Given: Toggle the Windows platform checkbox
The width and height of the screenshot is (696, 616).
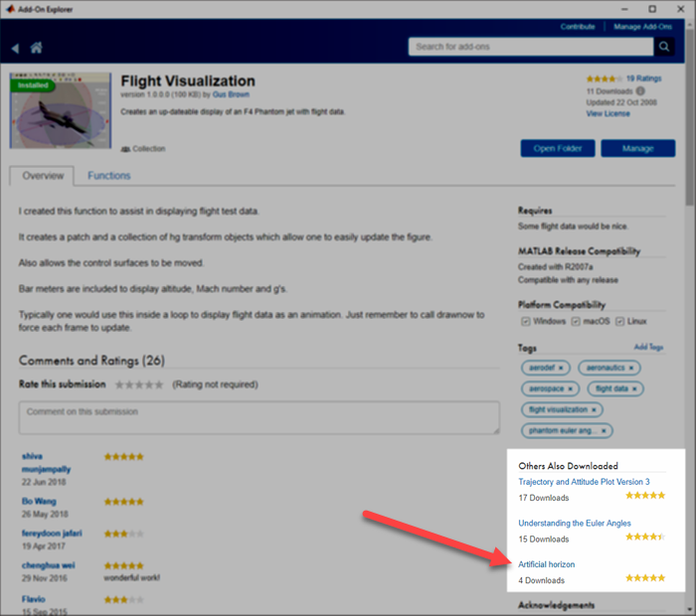Looking at the screenshot, I should click(x=524, y=322).
